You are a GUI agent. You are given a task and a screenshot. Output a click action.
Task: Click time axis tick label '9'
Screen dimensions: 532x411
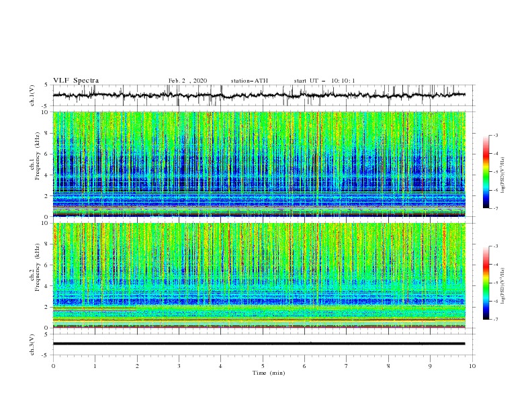tap(430, 366)
